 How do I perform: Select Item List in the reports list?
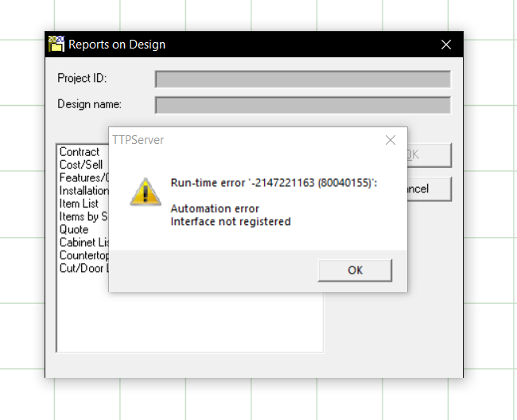click(x=79, y=204)
